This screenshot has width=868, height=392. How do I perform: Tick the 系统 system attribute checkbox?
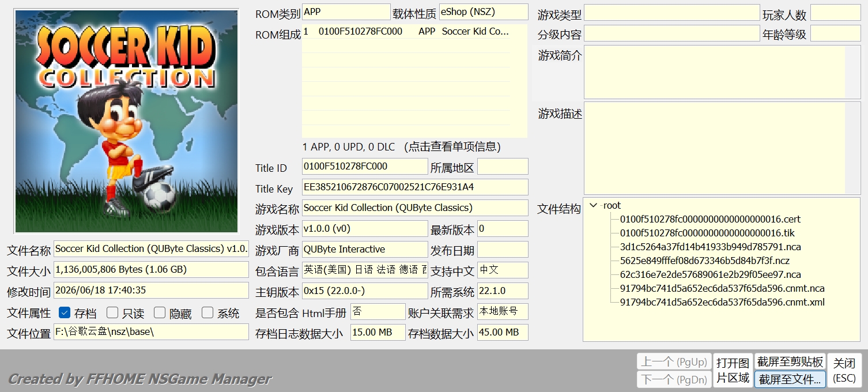click(207, 313)
